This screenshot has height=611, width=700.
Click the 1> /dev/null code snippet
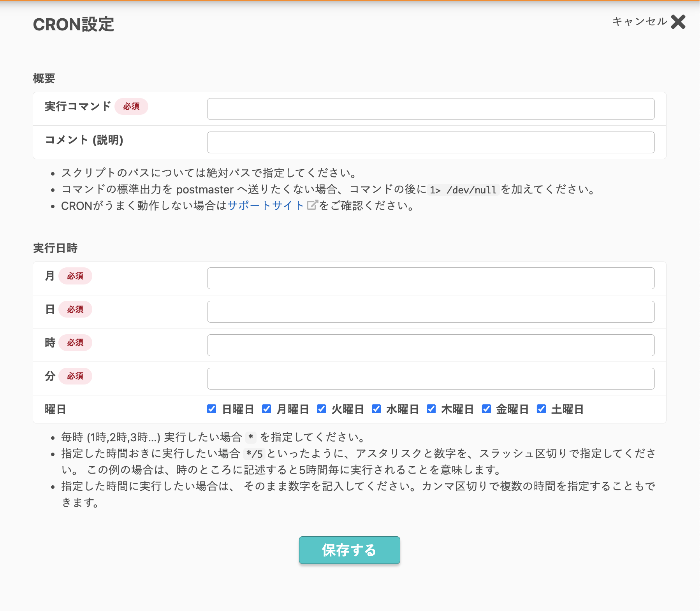click(463, 190)
